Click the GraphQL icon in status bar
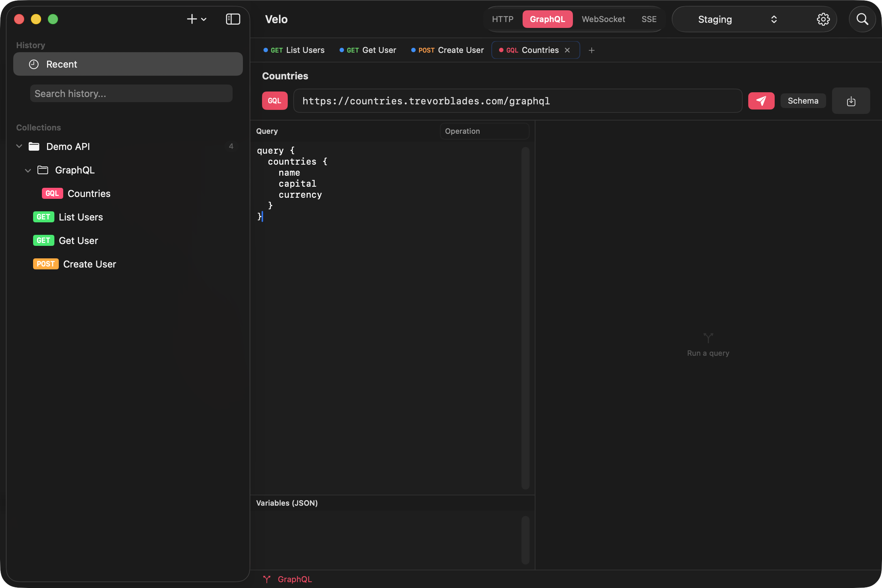Image resolution: width=882 pixels, height=588 pixels. click(267, 580)
